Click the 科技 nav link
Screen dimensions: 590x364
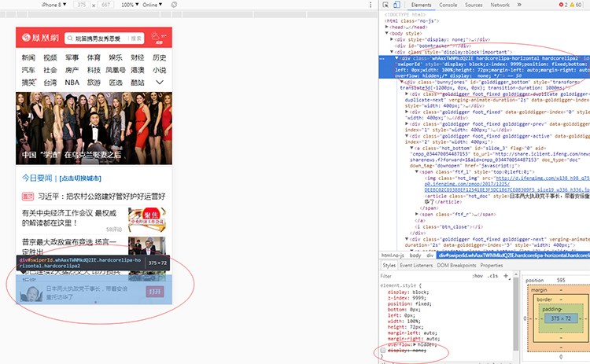[x=94, y=70]
